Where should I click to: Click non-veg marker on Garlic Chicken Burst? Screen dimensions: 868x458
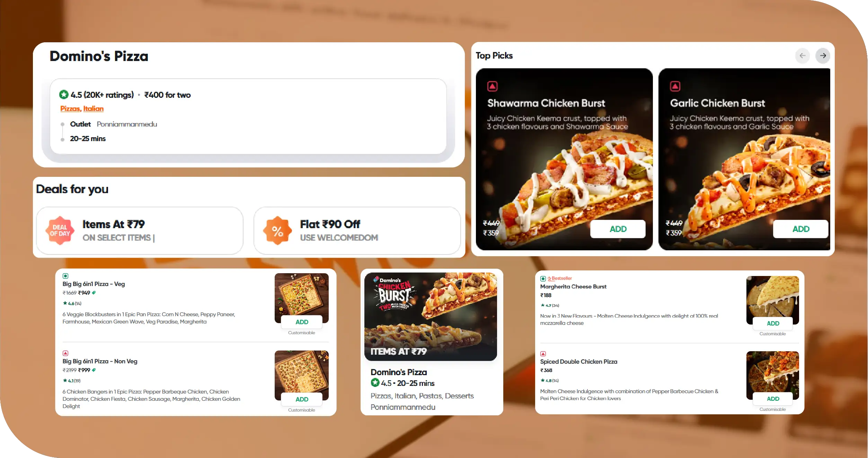(675, 86)
